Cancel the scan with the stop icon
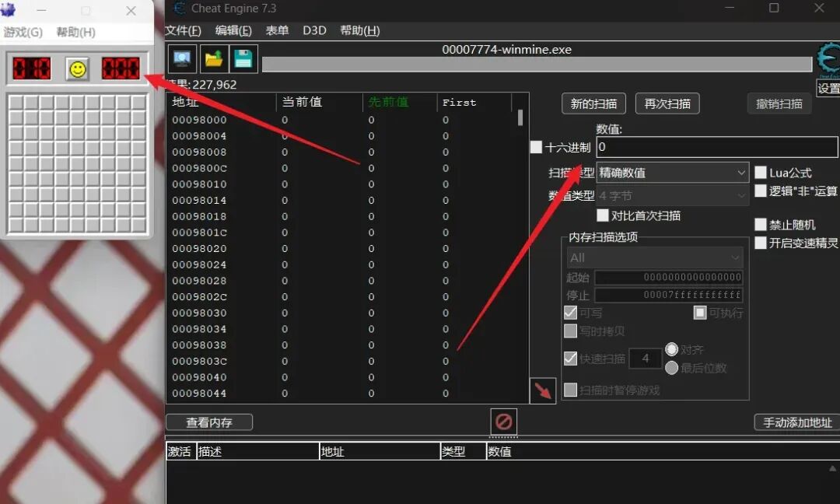840x504 pixels. coord(503,422)
